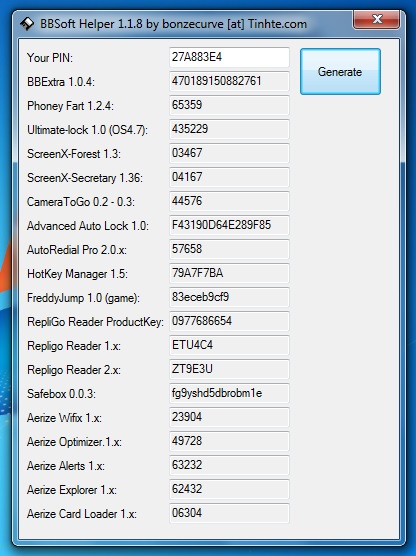Click the CameraToGo code field

coord(229,201)
